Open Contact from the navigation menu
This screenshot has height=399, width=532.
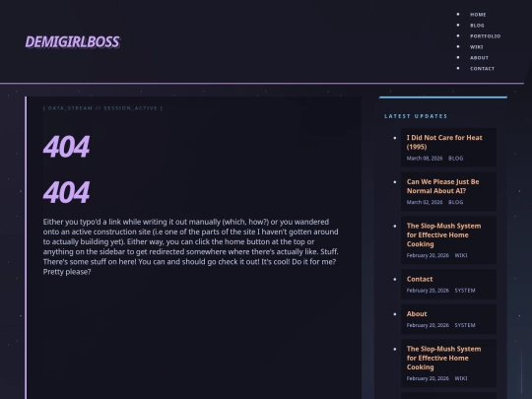coord(482,69)
